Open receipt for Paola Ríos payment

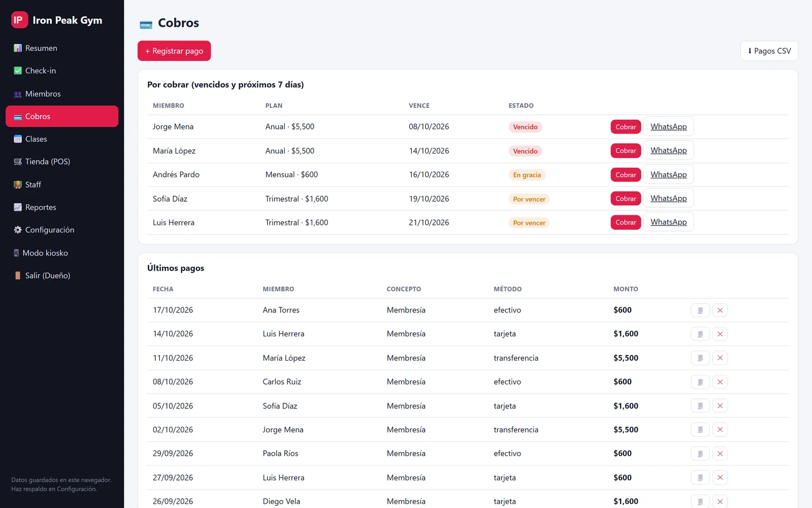[x=700, y=454]
